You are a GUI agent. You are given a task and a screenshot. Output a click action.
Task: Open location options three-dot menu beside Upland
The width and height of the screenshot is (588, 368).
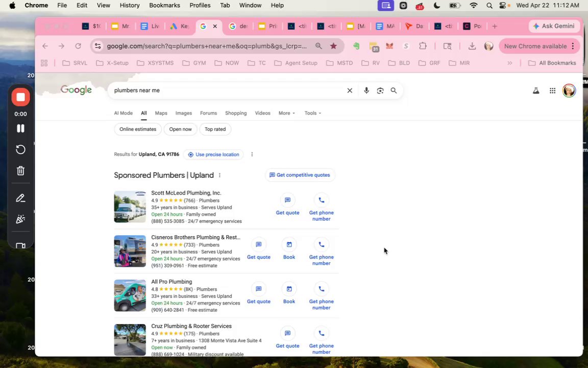click(x=252, y=154)
